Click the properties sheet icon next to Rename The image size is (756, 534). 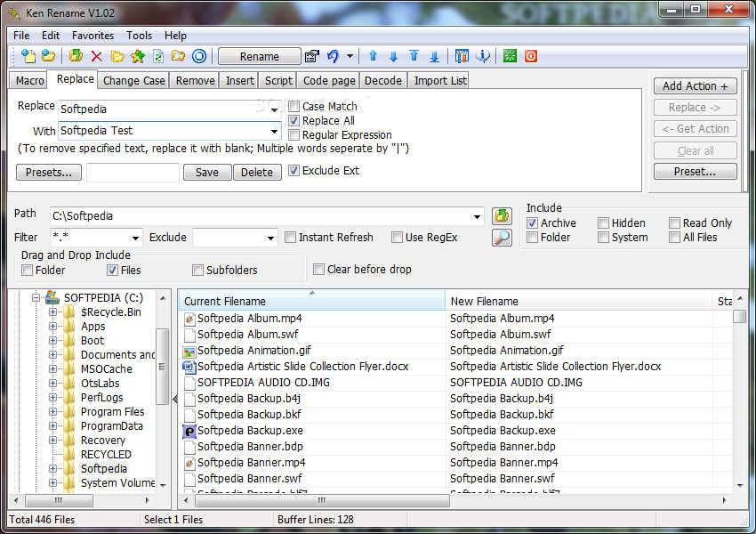coord(312,56)
